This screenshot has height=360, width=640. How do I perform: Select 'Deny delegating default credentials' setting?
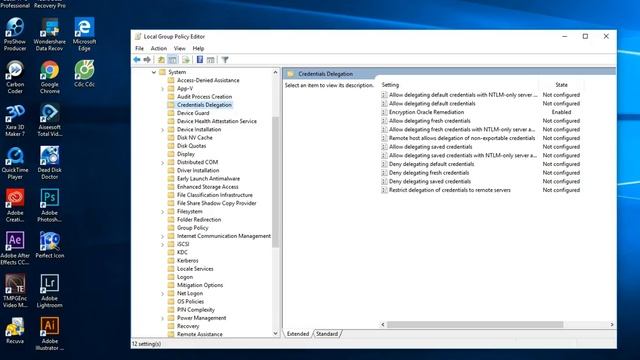click(x=431, y=164)
